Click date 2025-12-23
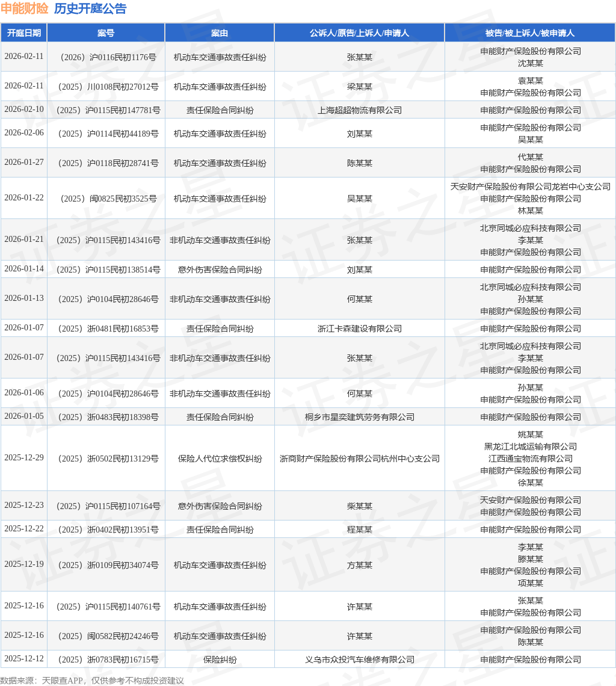The width and height of the screenshot is (616, 686). (24, 505)
